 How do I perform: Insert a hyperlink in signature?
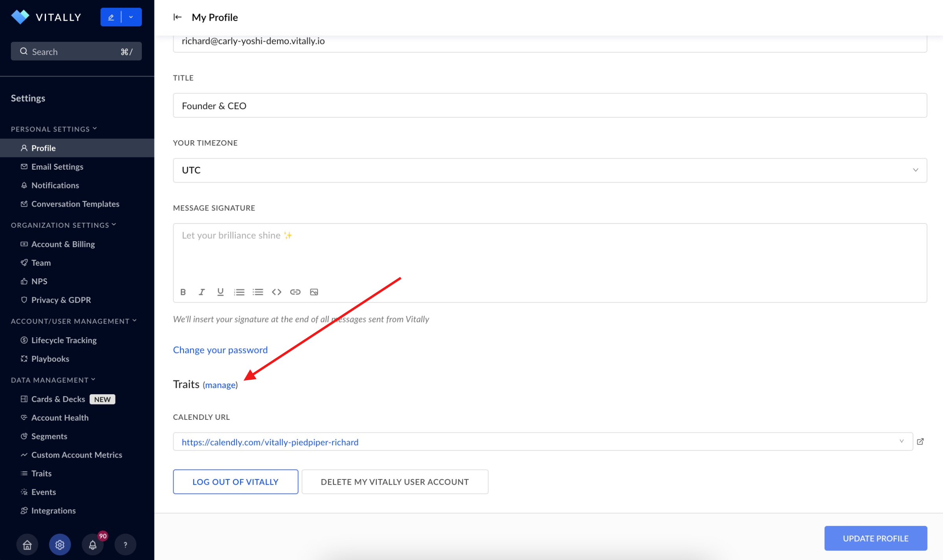[295, 292]
